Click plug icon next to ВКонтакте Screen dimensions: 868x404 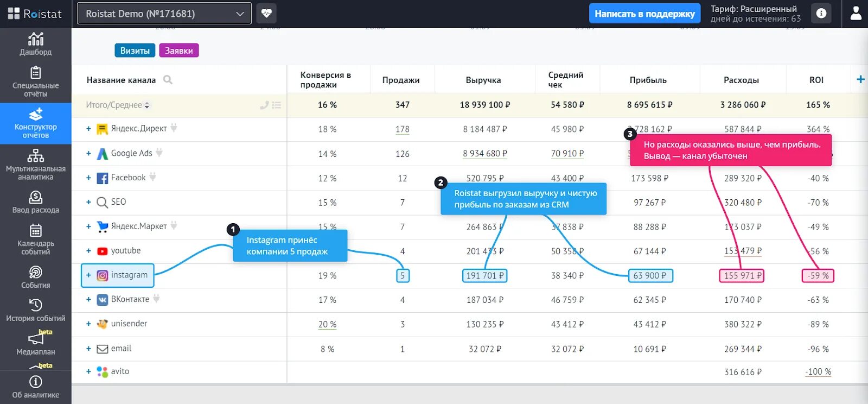(x=156, y=299)
